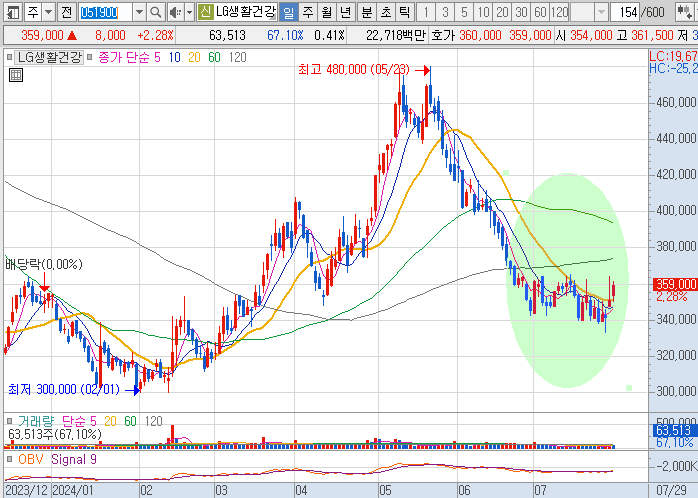The image size is (698, 498).
Task: Select 틱 tick period tab
Action: point(404,12)
